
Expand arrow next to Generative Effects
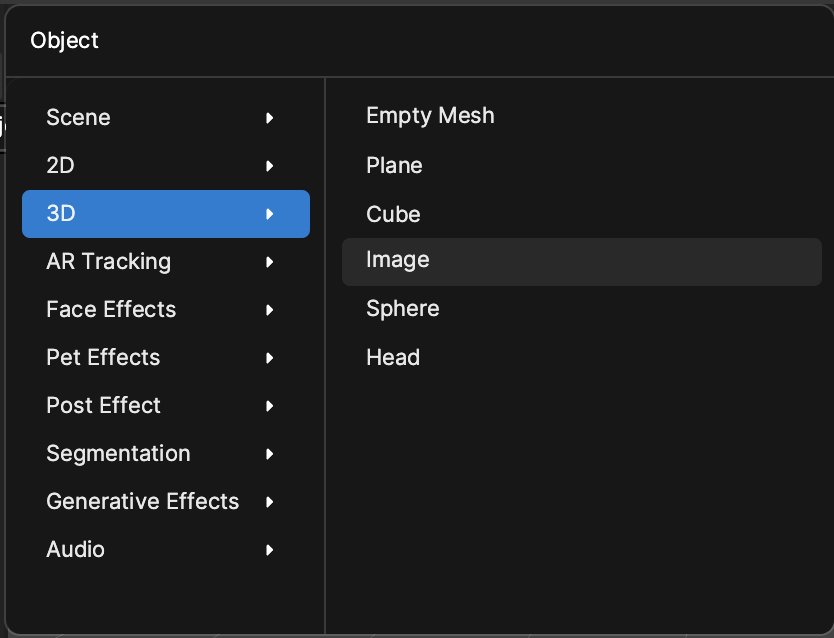(270, 501)
